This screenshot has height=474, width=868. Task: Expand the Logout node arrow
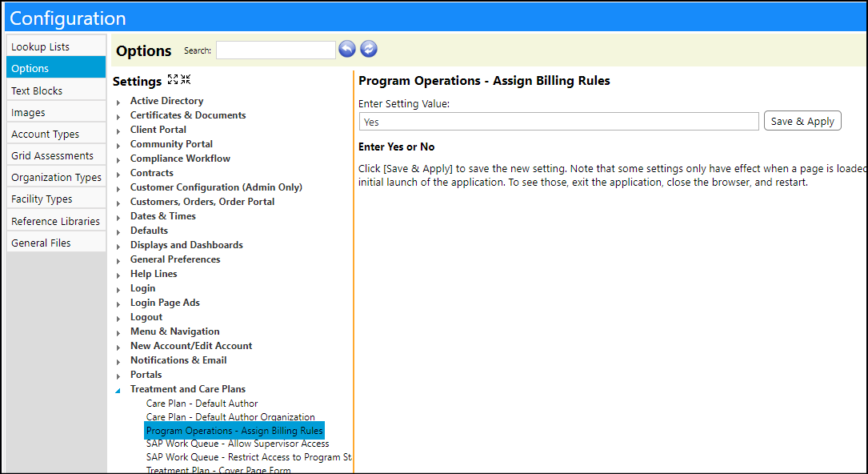coord(118,319)
